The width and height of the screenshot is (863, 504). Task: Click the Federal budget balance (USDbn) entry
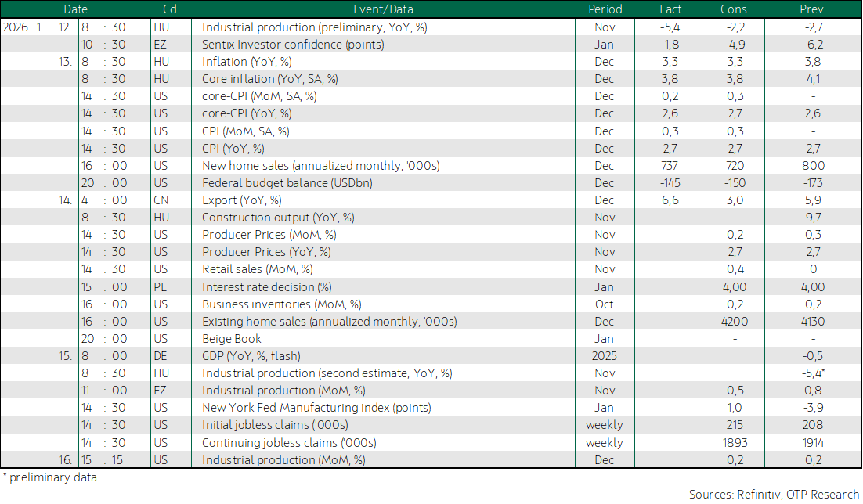click(287, 183)
